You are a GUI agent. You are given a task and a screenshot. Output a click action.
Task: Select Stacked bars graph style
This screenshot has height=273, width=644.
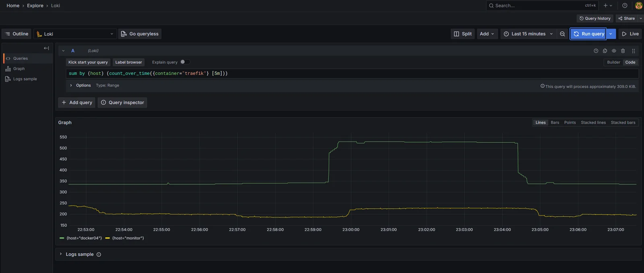click(623, 122)
